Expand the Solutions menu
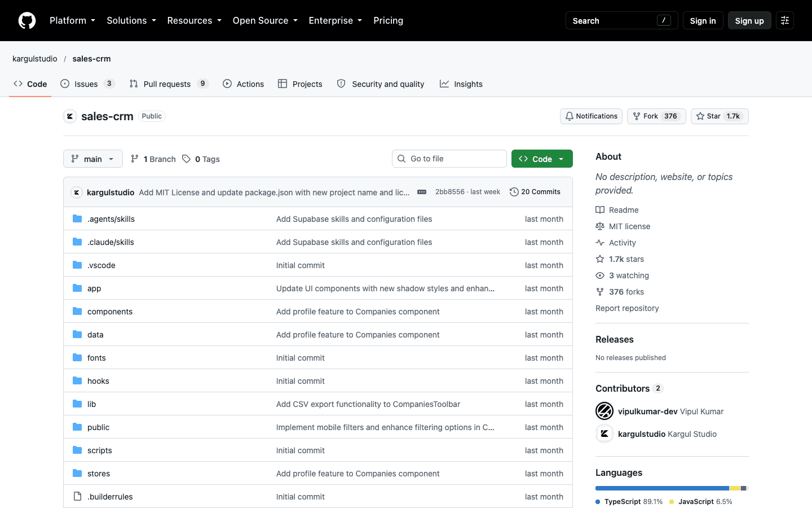 pos(131,20)
